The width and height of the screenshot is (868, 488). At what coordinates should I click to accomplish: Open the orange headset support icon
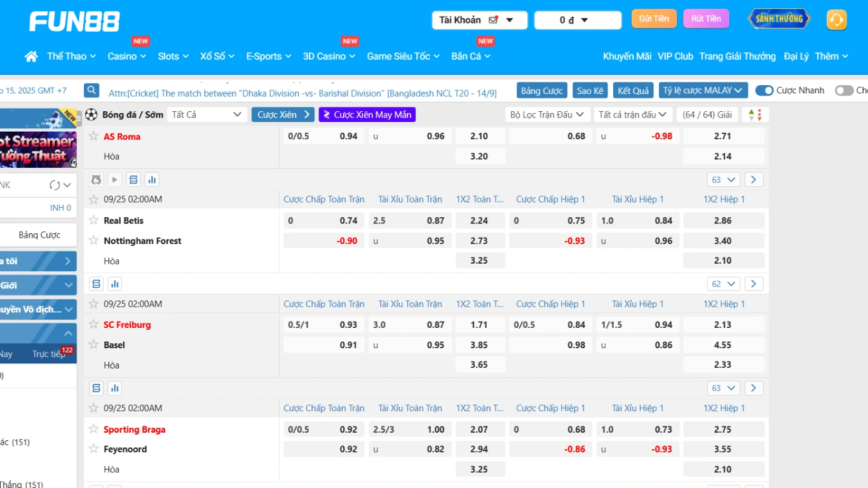point(836,20)
